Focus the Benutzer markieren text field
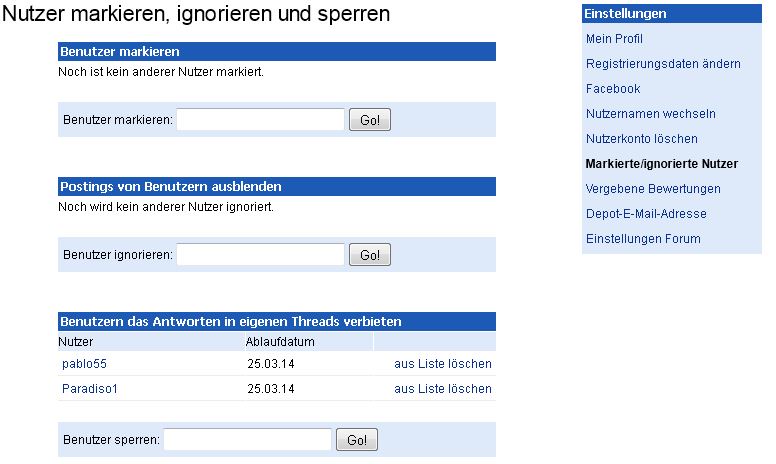Viewport: 776px width, 464px height. (x=260, y=120)
